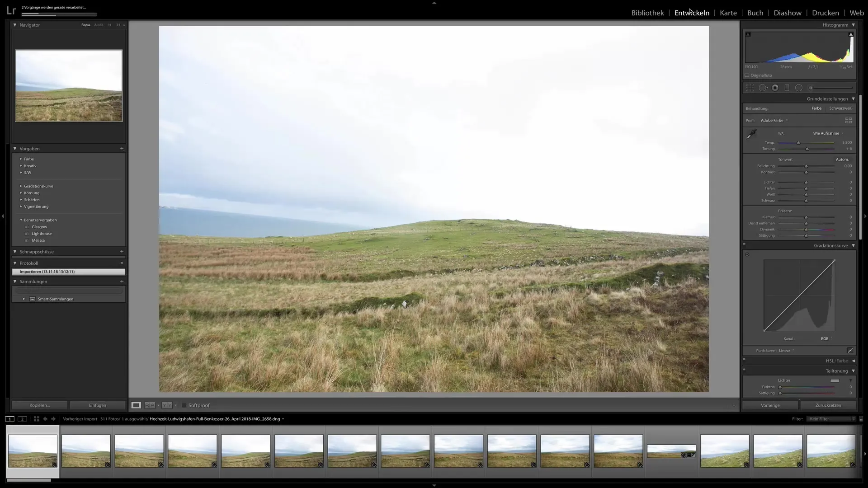Select the Radial filter tool

tap(799, 88)
